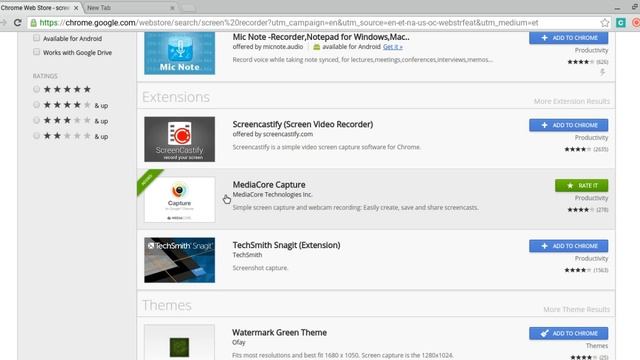640x360 pixels.
Task: Open the Mic Note app thumbnail
Action: click(180, 53)
